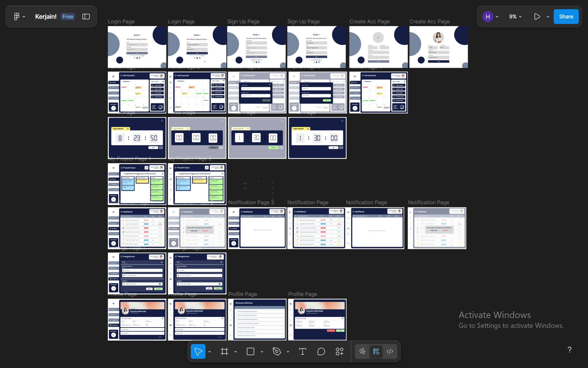Select the Frame tool
588x368 pixels.
(224, 351)
